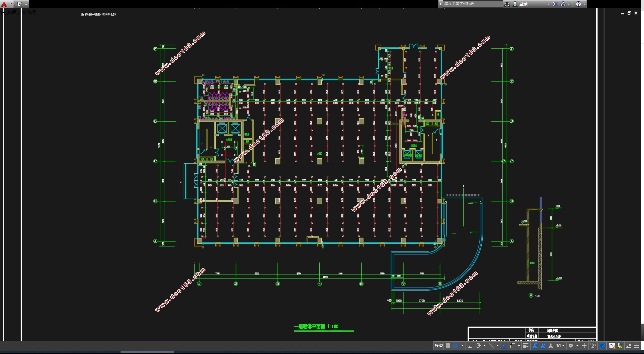This screenshot has height=354, width=644.
Task: Expand the search box arrow toggle
Action: pos(441,4)
